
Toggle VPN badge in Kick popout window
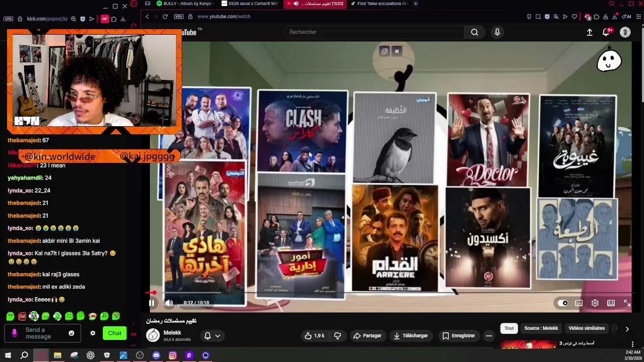tap(8, 19)
